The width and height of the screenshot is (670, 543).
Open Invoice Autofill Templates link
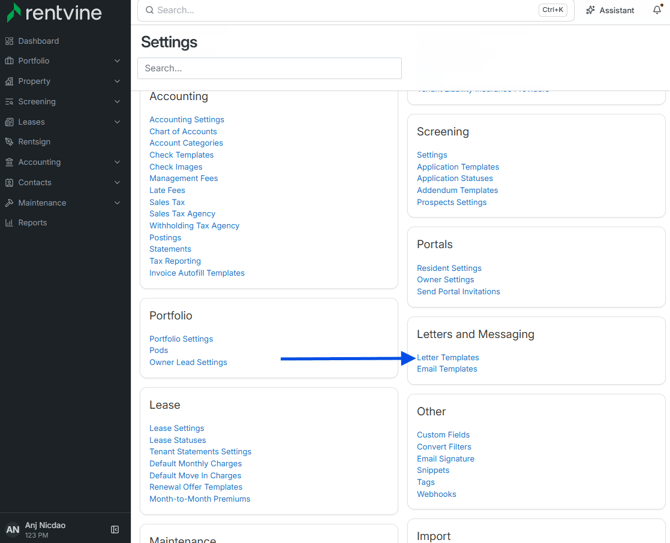(197, 273)
